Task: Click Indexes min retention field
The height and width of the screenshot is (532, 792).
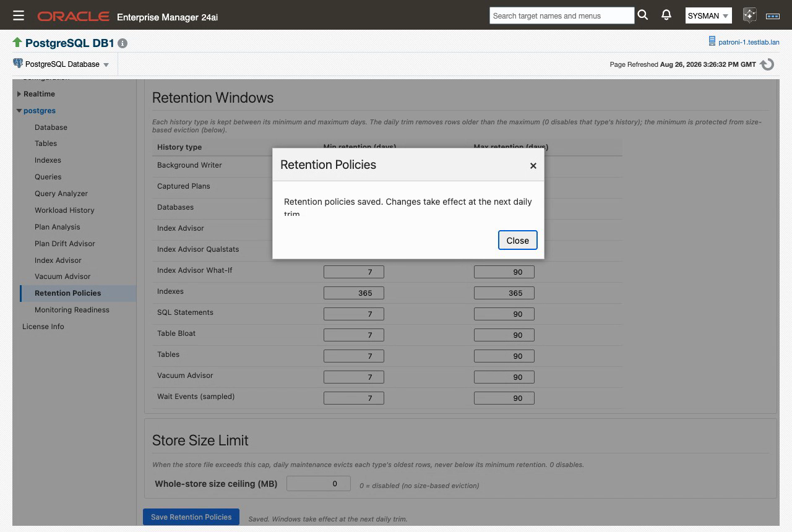Action: [x=354, y=293]
